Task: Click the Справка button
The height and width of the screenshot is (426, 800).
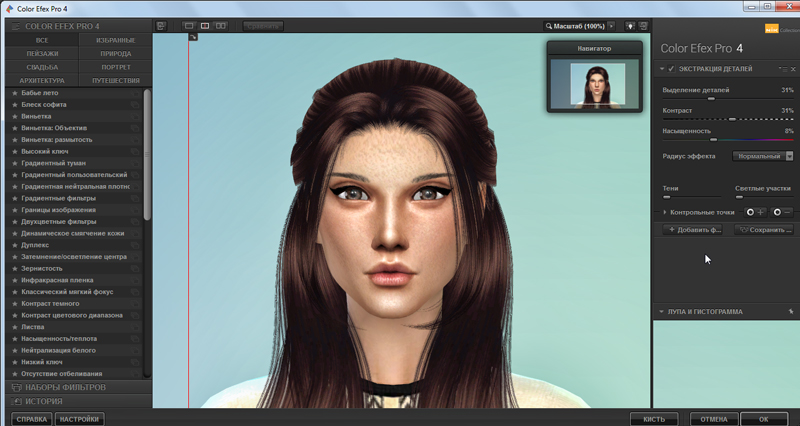Action: (x=32, y=419)
